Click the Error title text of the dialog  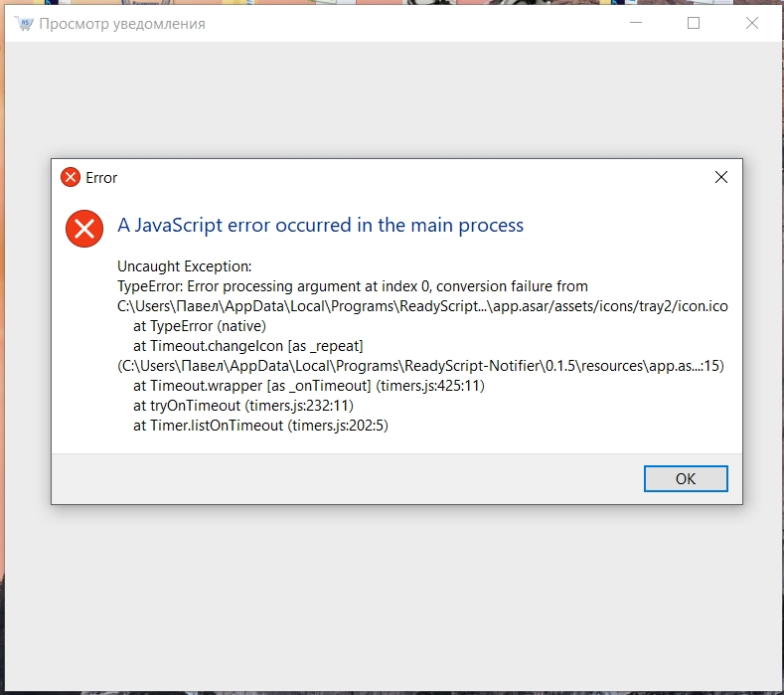pyautogui.click(x=101, y=178)
